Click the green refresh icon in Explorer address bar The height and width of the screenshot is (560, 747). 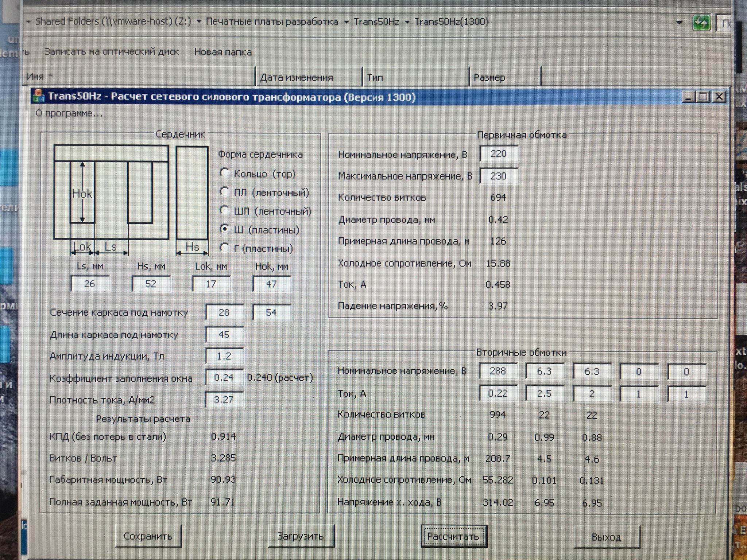coord(701,23)
